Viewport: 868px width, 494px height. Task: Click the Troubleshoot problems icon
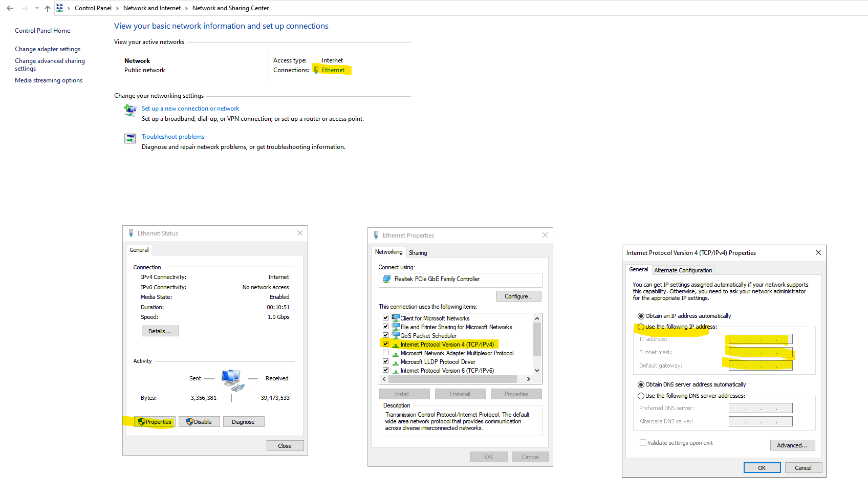pyautogui.click(x=130, y=138)
